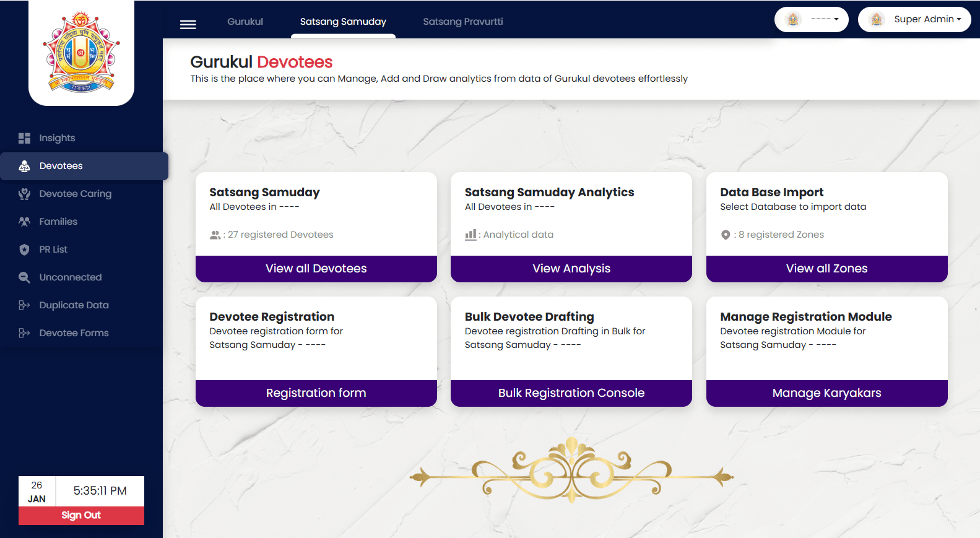Select the Satsang Samuday tab
This screenshot has height=538, width=980.
pos(343,22)
